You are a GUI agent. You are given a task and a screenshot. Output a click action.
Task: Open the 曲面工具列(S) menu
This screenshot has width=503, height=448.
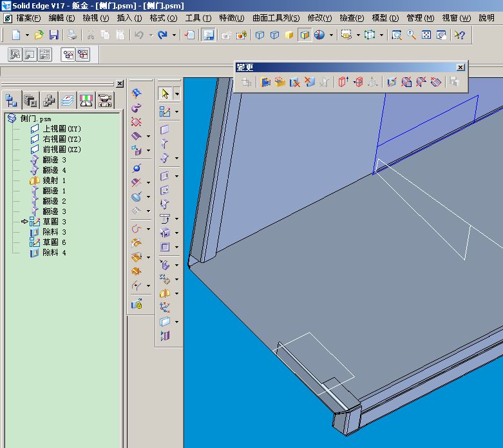tap(276, 18)
